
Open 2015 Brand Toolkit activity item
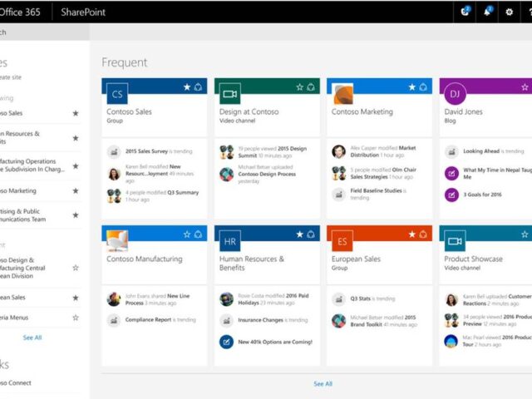[383, 321]
